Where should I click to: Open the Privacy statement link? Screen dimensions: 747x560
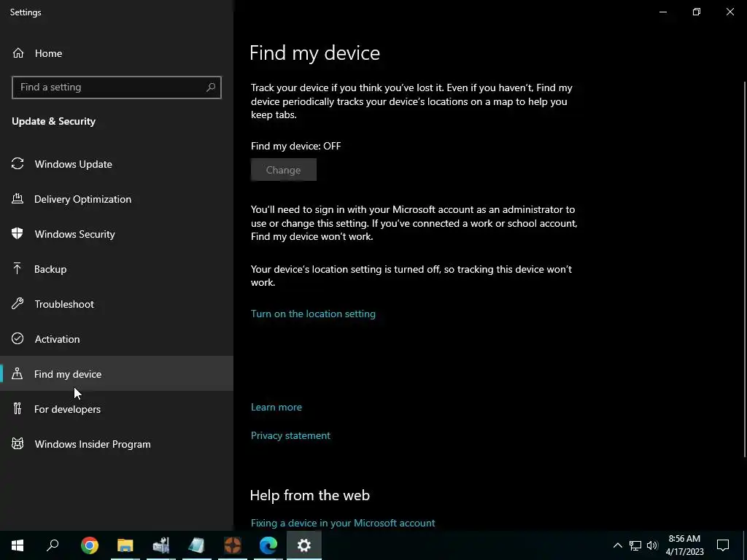point(290,435)
